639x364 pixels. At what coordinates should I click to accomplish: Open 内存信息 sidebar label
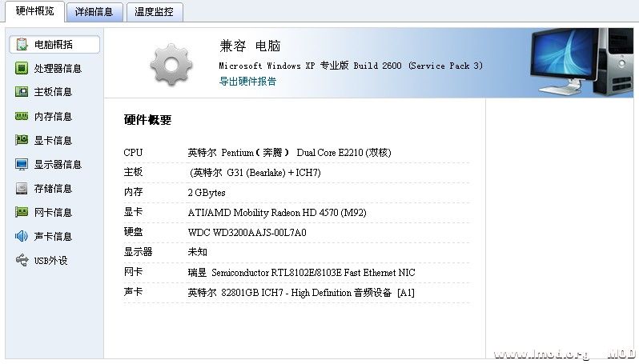pyautogui.click(x=53, y=117)
